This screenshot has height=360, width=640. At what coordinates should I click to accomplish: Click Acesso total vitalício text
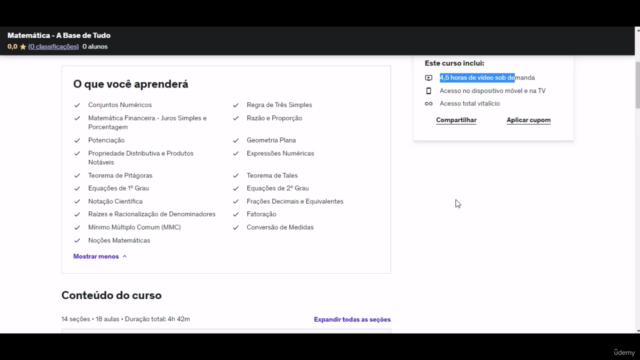click(470, 104)
